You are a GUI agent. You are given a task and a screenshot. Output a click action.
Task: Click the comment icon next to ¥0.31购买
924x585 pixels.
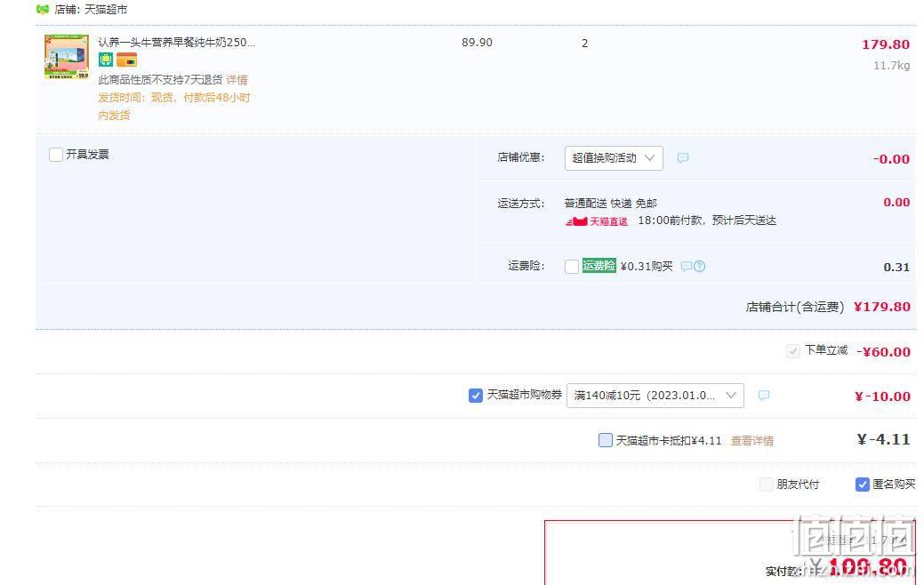(686, 267)
